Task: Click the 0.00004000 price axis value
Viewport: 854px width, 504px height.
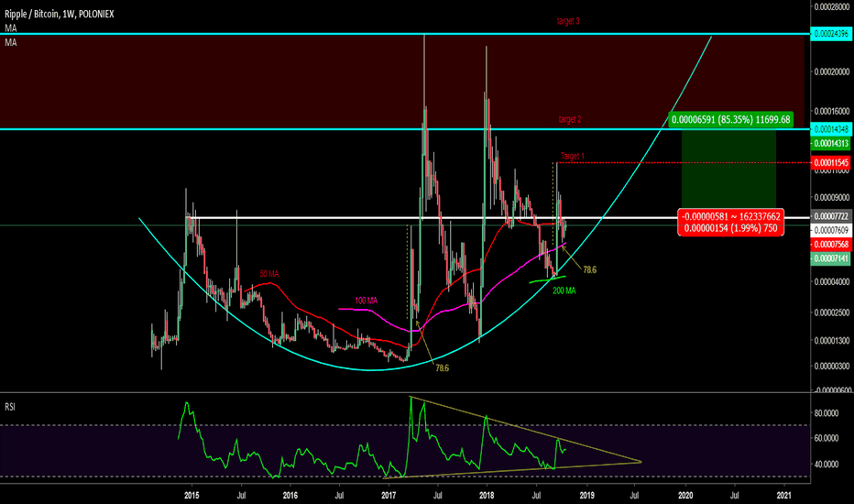Action: pos(832,281)
